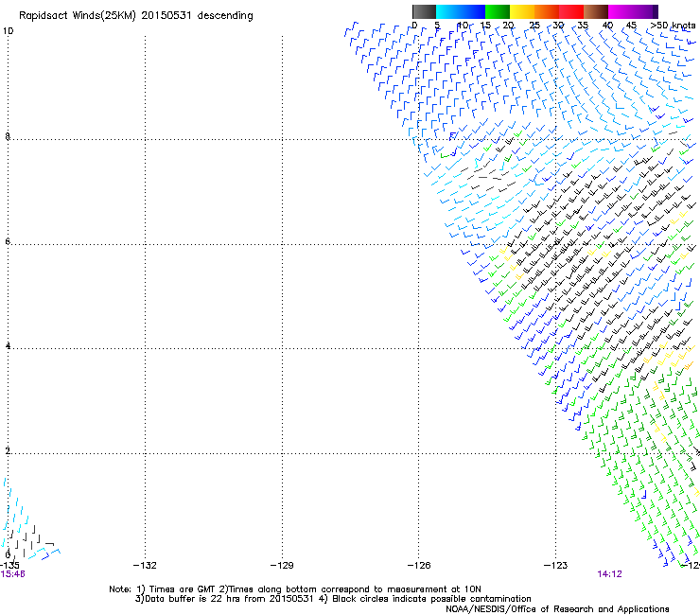Click the "20" label under the color scale
This screenshot has height=615, width=700.
pos(509,26)
